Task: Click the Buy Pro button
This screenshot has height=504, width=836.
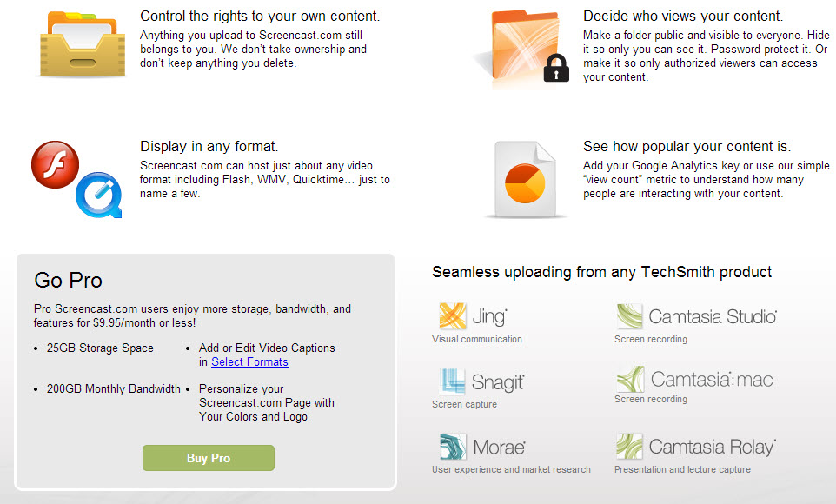Action: point(209,458)
